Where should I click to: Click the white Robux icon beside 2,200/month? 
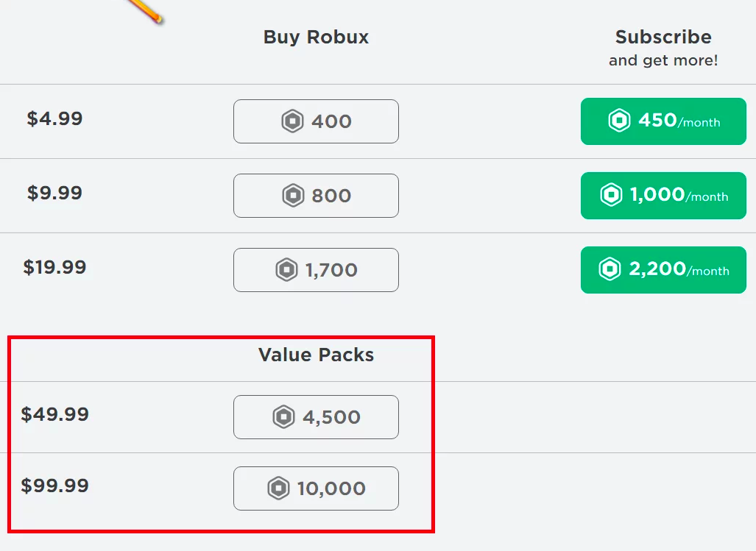coord(610,269)
